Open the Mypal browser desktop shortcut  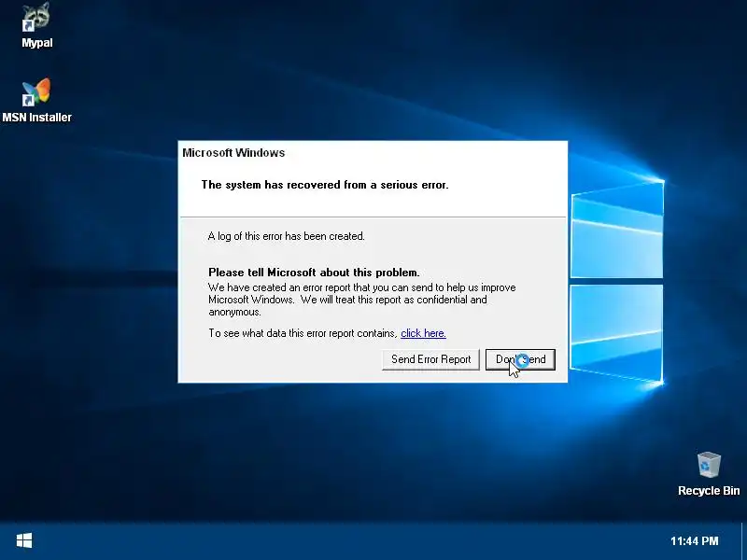(x=36, y=25)
